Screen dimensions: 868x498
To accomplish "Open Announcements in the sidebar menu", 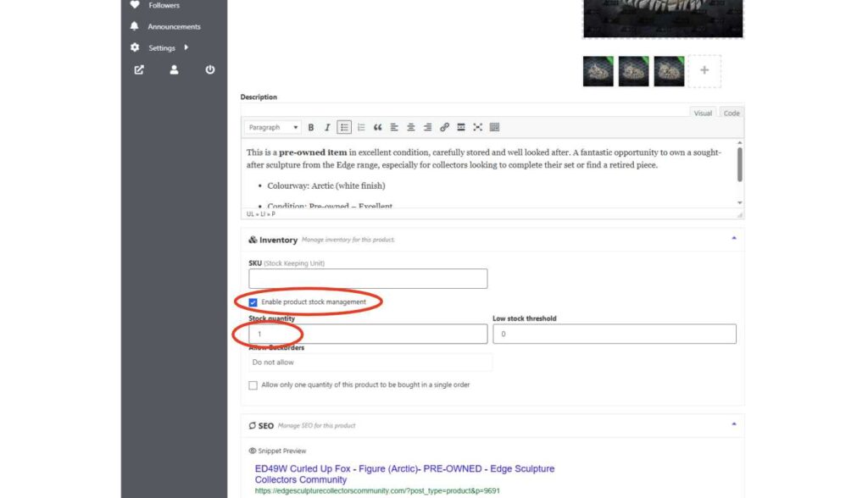I will pos(174,27).
